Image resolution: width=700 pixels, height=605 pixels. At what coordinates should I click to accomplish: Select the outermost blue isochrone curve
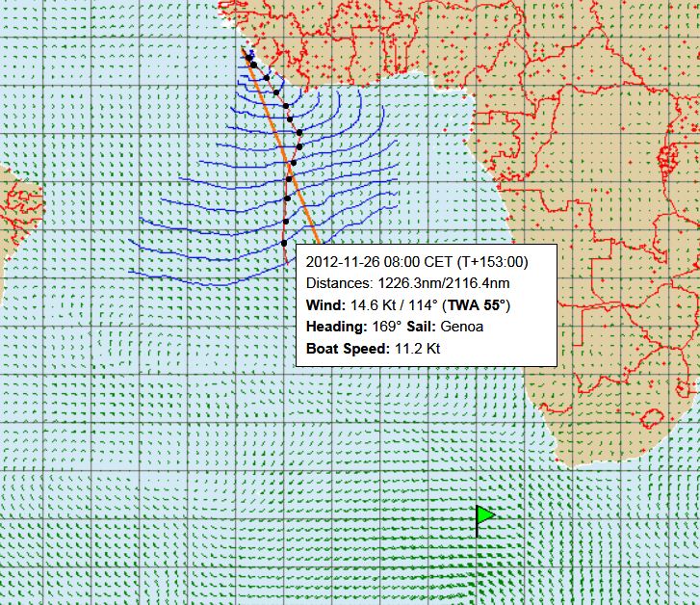193,276
